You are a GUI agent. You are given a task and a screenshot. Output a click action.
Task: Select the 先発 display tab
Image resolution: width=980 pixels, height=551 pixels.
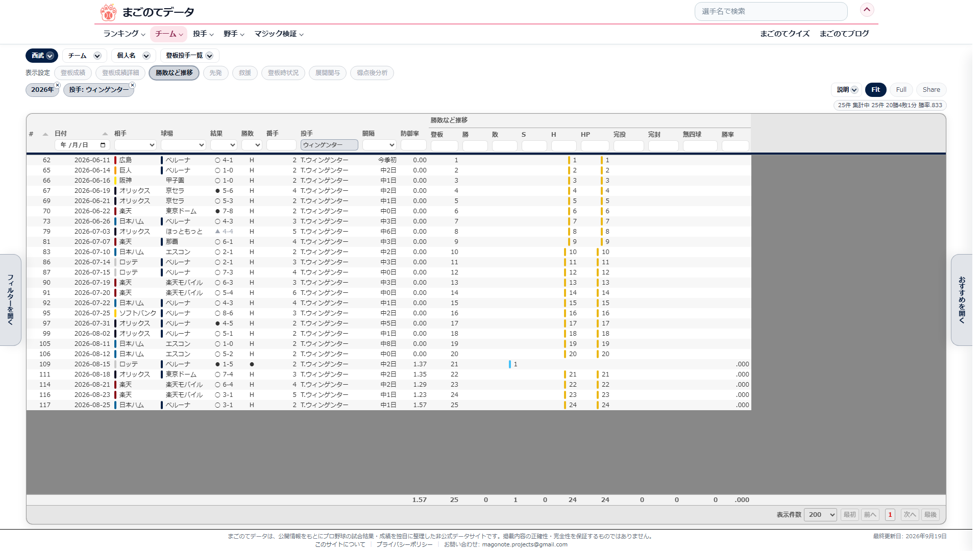click(215, 73)
